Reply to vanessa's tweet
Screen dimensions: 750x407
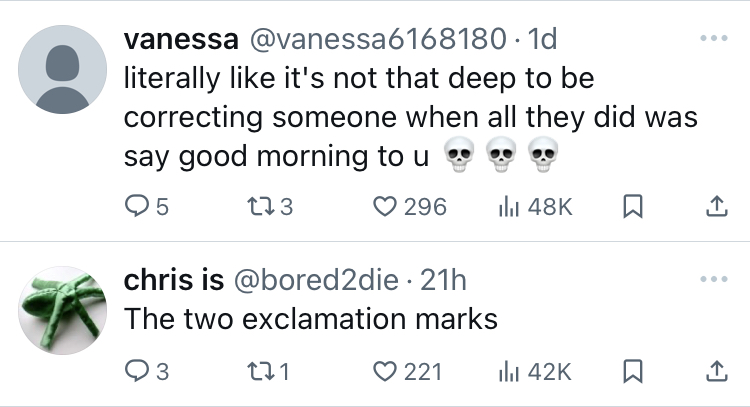146,207
